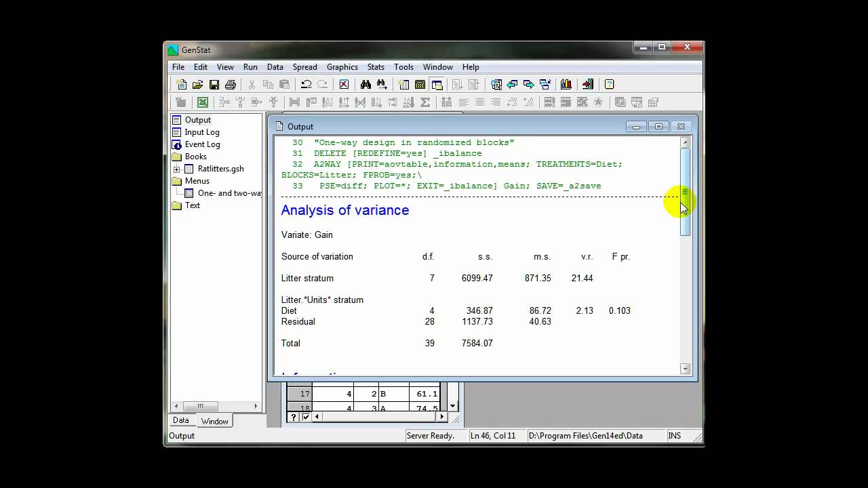
Task: Select Input Log in the tree
Action: click(202, 132)
